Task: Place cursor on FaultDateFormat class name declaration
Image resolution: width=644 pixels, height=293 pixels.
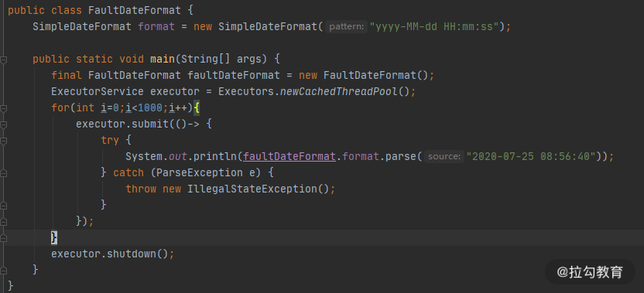Action: (135, 10)
